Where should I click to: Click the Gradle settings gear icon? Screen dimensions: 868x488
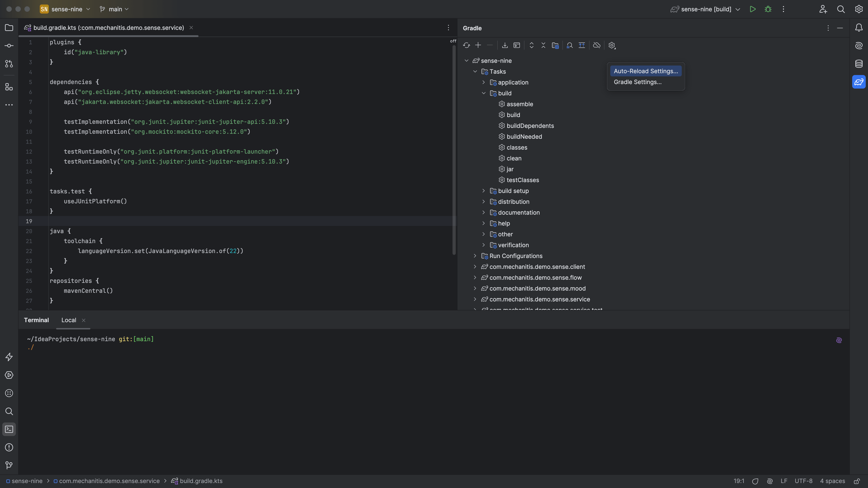coord(611,45)
